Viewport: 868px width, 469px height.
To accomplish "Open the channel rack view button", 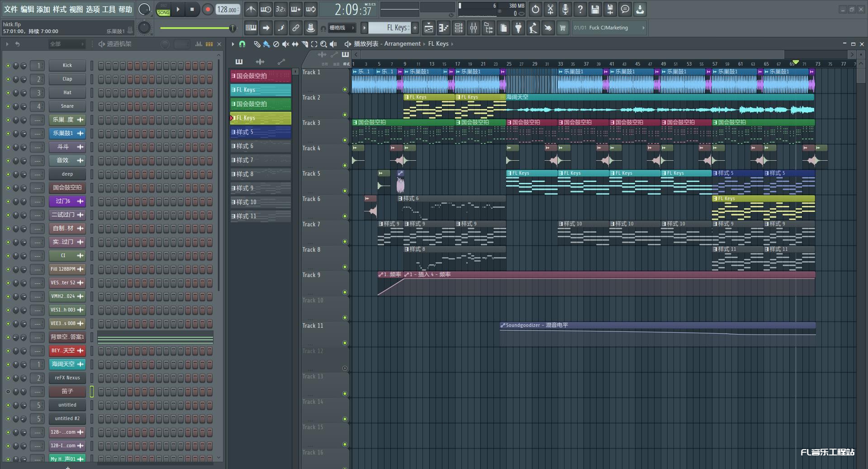I will click(x=459, y=28).
